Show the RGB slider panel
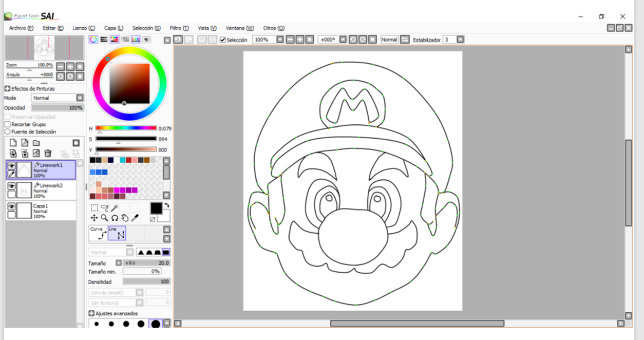The width and height of the screenshot is (644, 340). (104, 40)
